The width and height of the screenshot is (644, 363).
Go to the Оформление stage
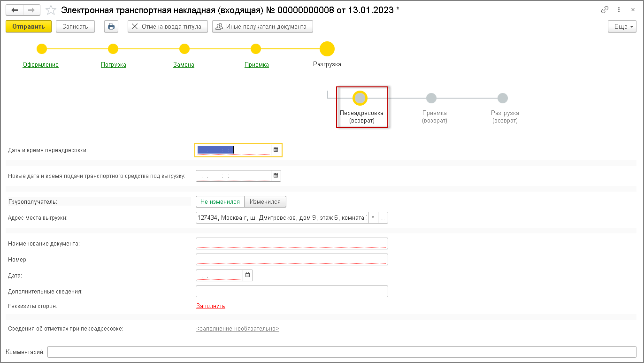pos(40,65)
